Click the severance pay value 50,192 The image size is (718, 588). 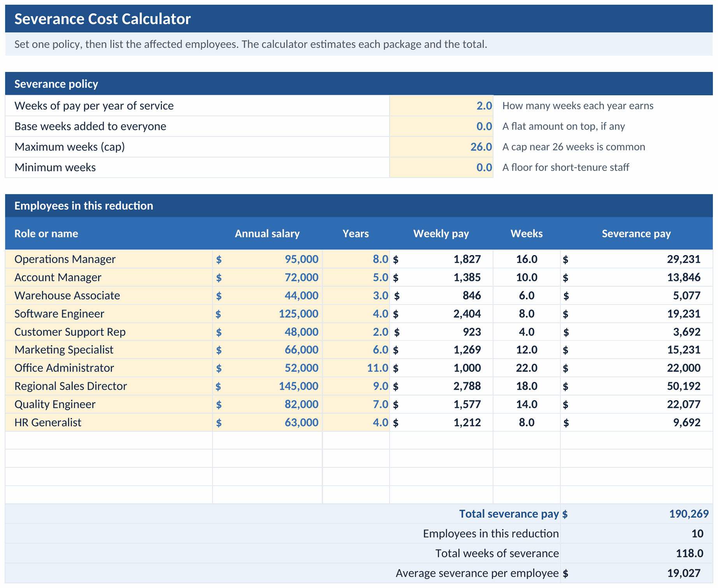[x=637, y=386]
